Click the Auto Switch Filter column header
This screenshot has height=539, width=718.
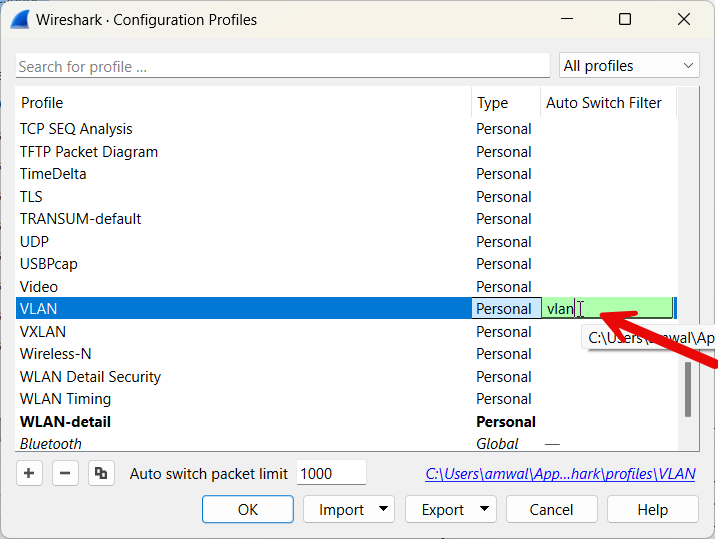tap(603, 103)
